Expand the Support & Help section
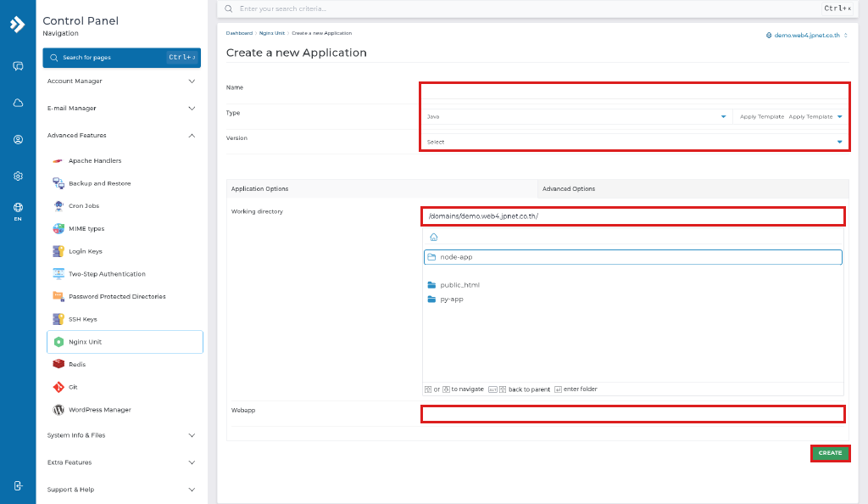The image size is (868, 504). pos(122,490)
